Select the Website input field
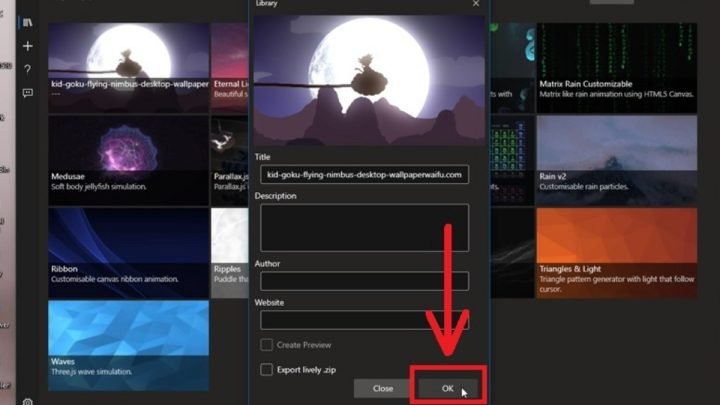 point(364,320)
